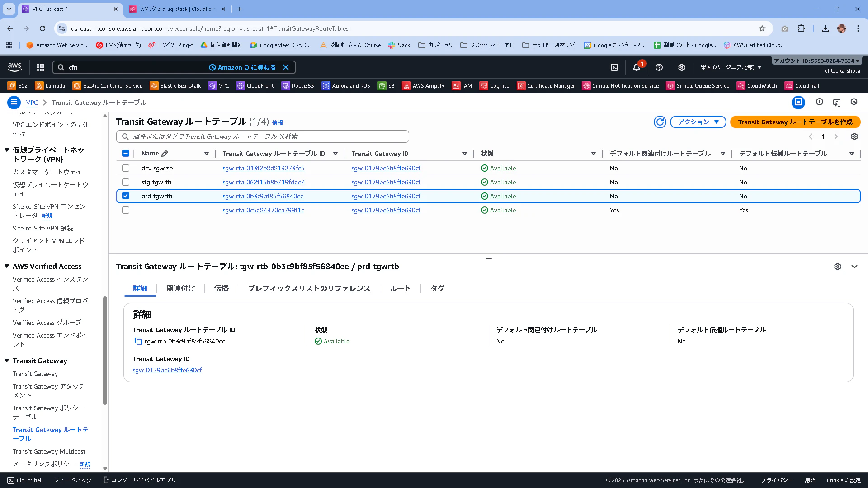Open the Slack bookmark
The width and height of the screenshot is (868, 488).
(x=399, y=45)
